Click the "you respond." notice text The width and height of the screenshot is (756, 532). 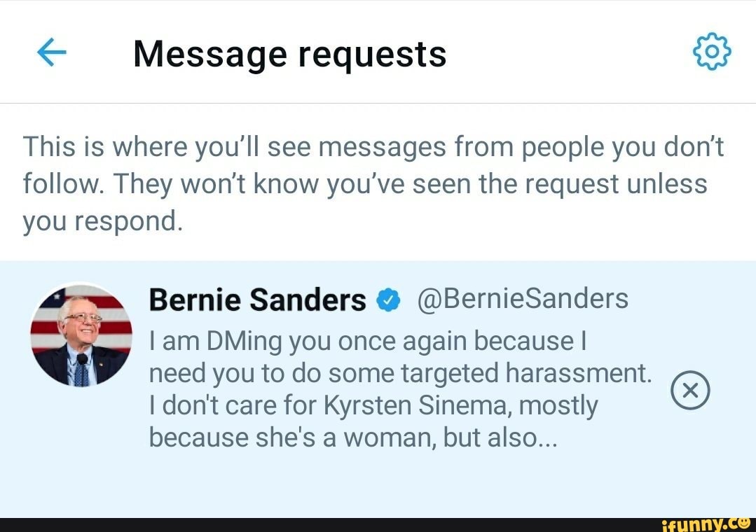point(102,221)
